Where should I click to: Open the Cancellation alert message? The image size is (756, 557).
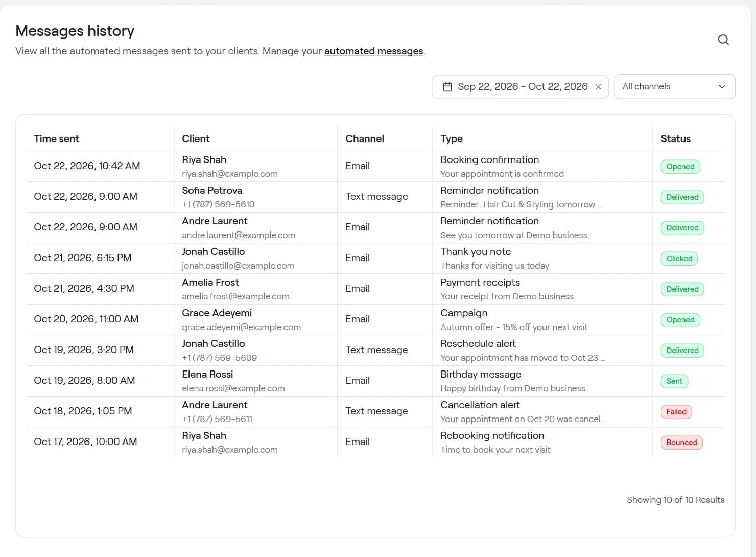[x=480, y=405]
